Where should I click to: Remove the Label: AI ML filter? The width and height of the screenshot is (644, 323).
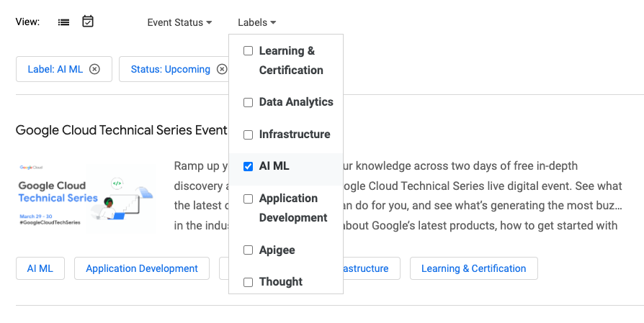tap(94, 69)
